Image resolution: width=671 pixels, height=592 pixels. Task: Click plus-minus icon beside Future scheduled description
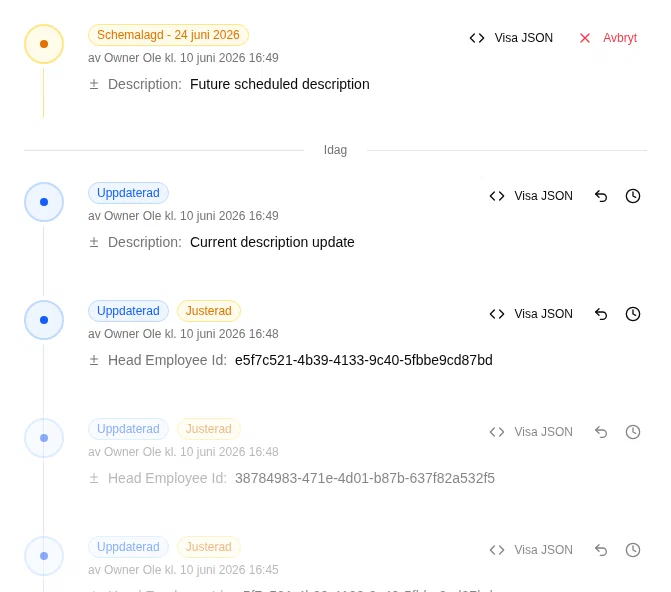[94, 84]
